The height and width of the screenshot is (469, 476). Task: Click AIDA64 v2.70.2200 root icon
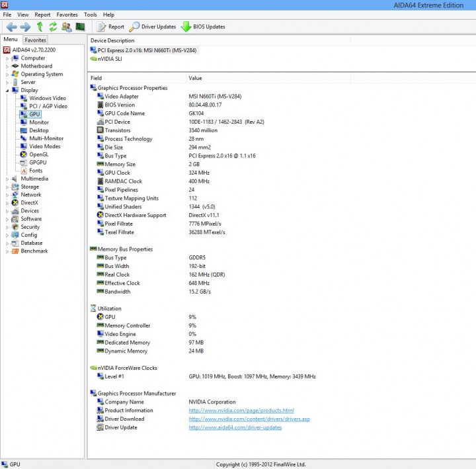click(x=7, y=50)
